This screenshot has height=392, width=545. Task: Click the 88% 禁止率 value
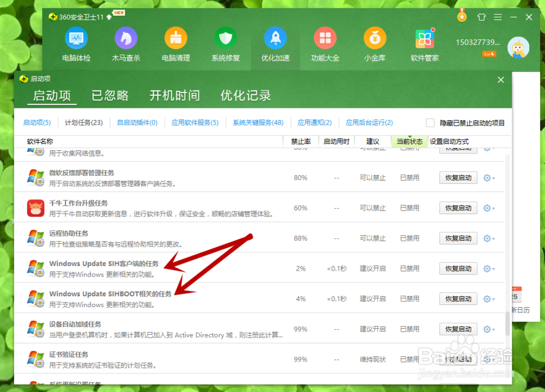pyautogui.click(x=300, y=238)
